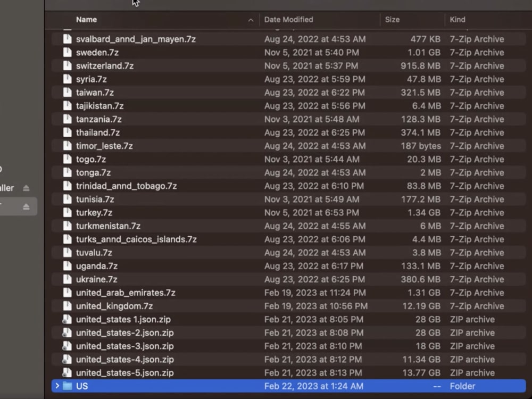
Task: Sort by the Size column header
Action: (392, 20)
